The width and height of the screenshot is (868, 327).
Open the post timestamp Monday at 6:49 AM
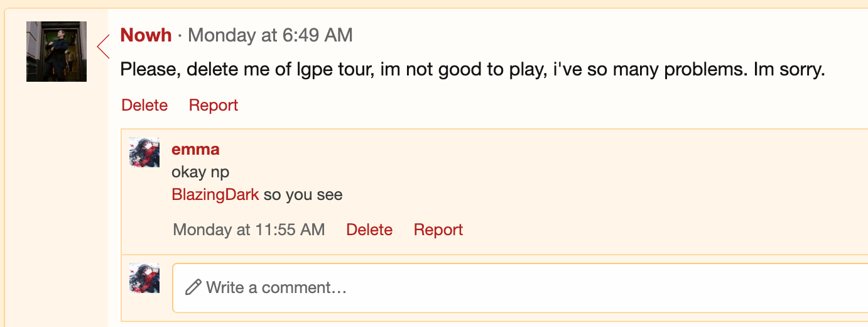pyautogui.click(x=270, y=35)
